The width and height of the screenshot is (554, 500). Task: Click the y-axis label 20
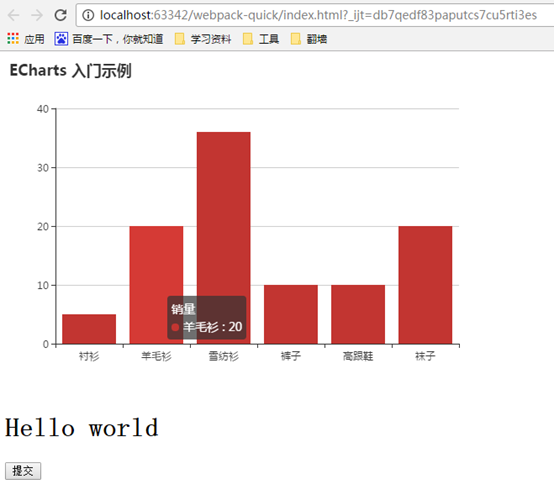43,227
